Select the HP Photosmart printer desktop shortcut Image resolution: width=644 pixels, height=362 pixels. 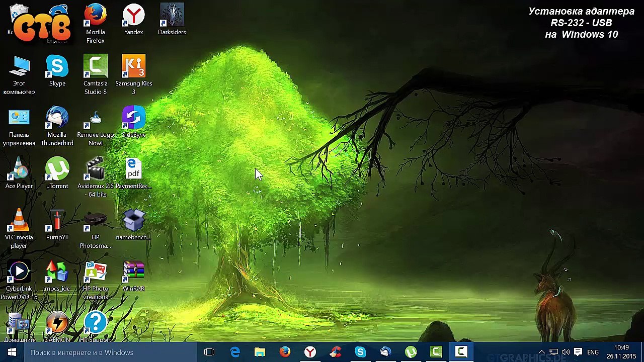95,229
